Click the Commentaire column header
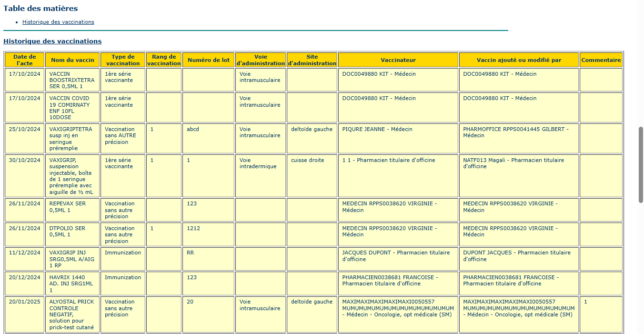644x334 pixels. coord(601,60)
